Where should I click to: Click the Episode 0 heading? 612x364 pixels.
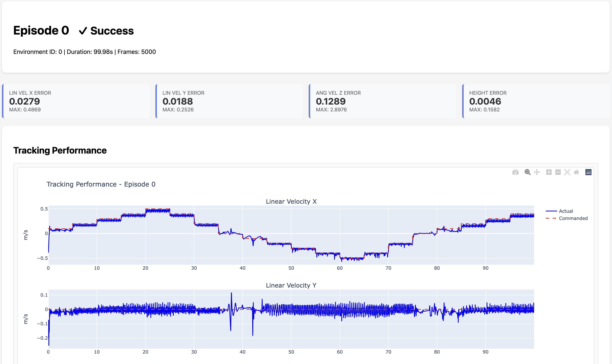click(41, 30)
